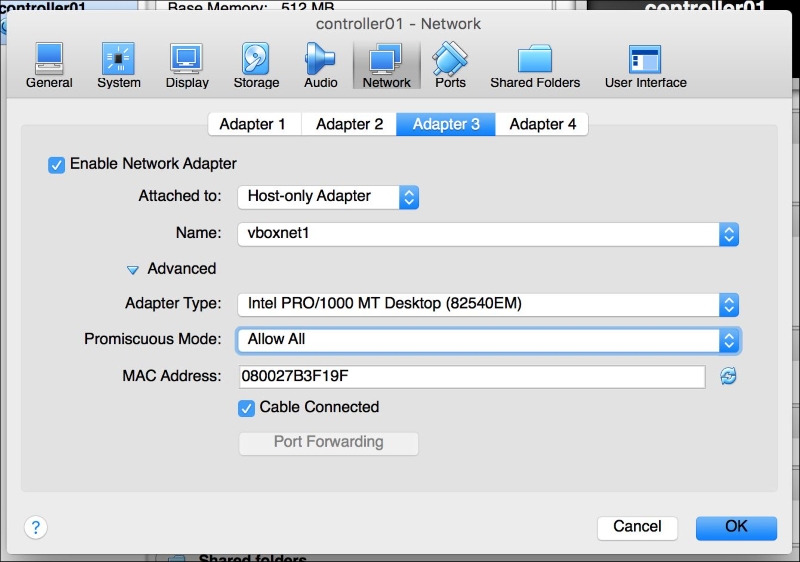Image resolution: width=800 pixels, height=562 pixels.
Task: Open the Storage settings pane
Action: pyautogui.click(x=256, y=65)
